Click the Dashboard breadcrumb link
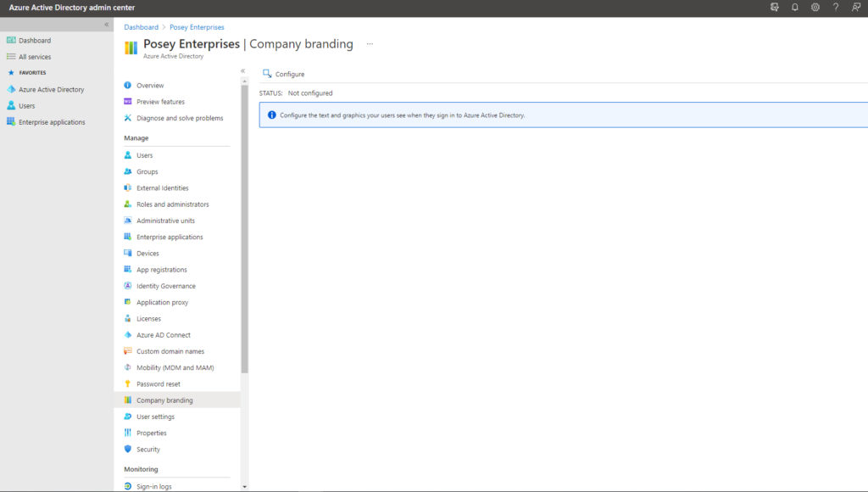This screenshot has height=492, width=868. [x=142, y=27]
